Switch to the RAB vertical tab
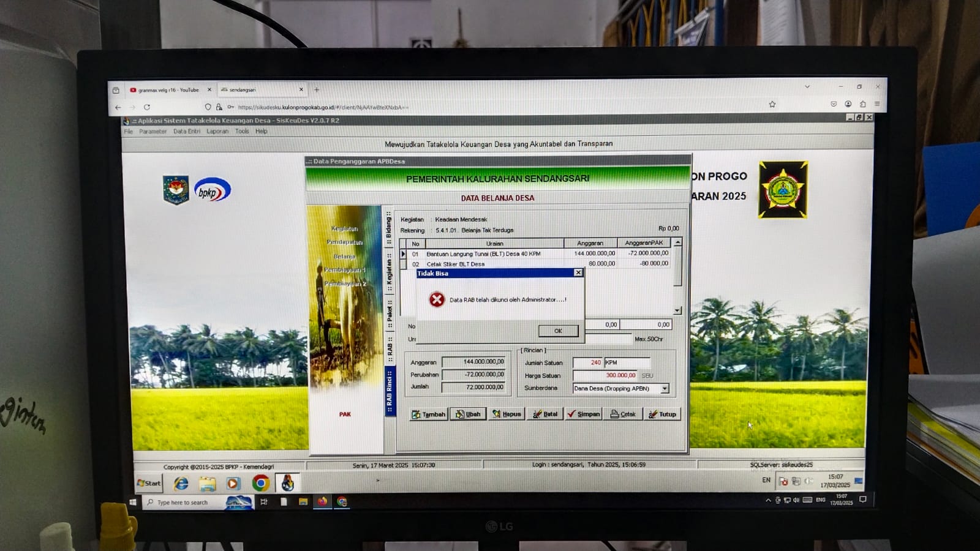Image resolution: width=980 pixels, height=551 pixels. click(x=389, y=349)
